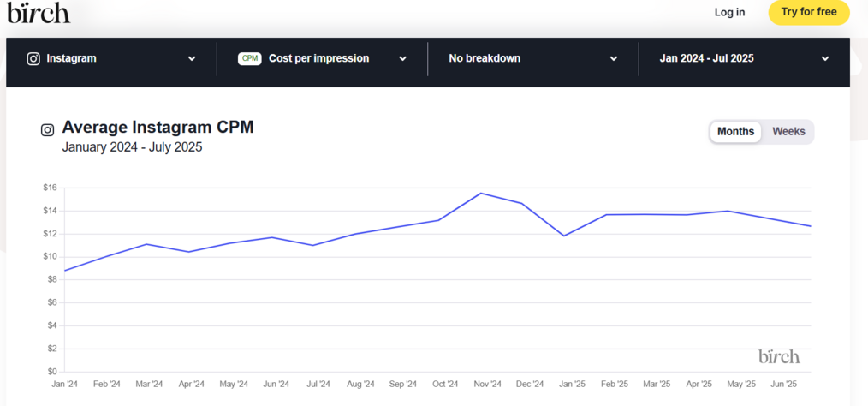Image resolution: width=868 pixels, height=406 pixels.
Task: Click the Jun '24 x-axis label
Action: [x=276, y=384]
